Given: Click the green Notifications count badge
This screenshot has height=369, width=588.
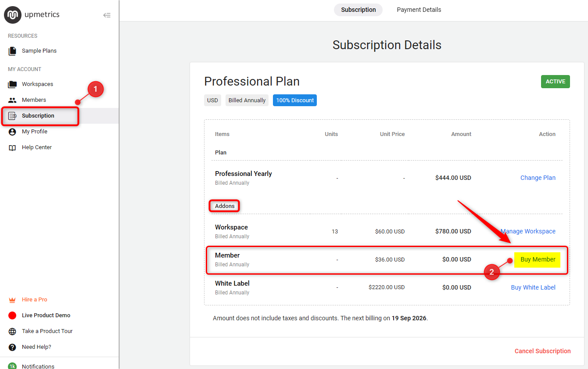Looking at the screenshot, I should click(x=12, y=366).
